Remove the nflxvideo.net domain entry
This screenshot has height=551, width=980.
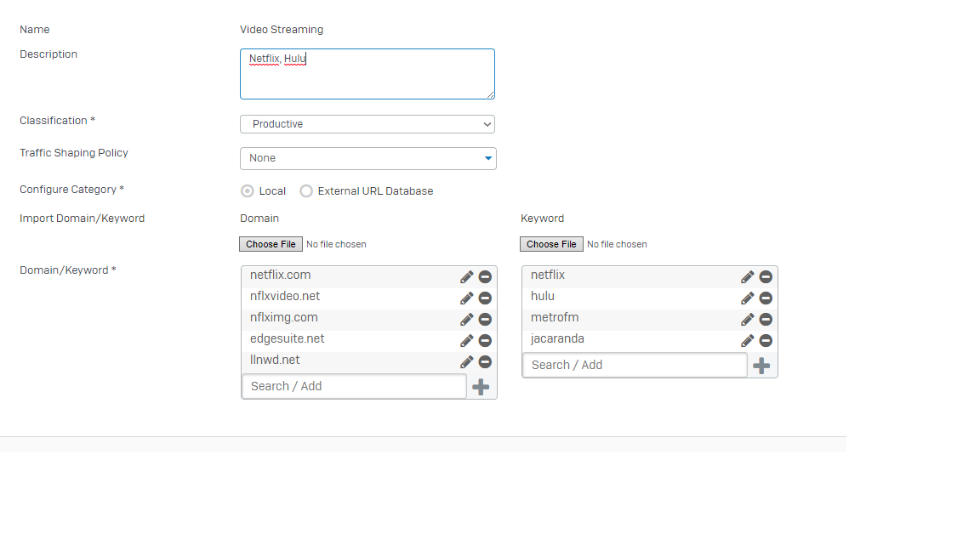click(485, 298)
